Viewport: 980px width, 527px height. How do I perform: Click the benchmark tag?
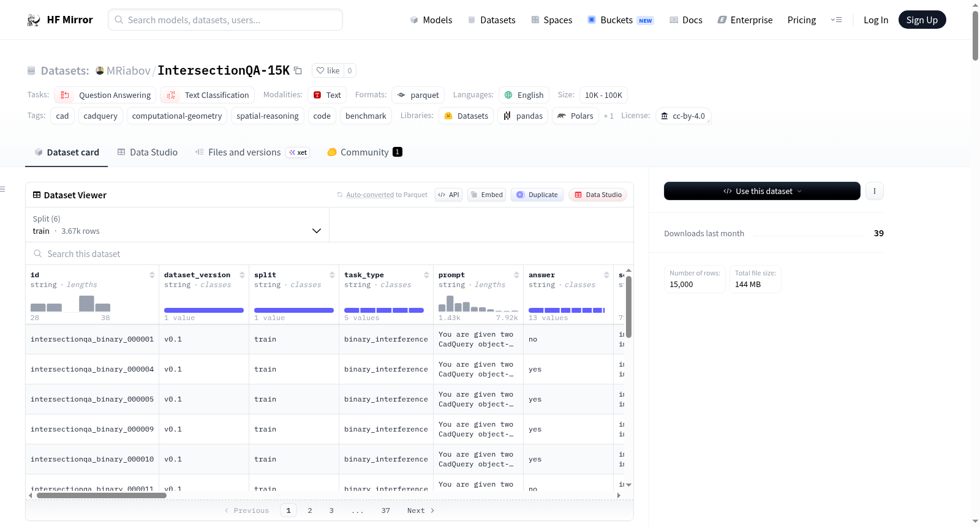click(x=366, y=116)
